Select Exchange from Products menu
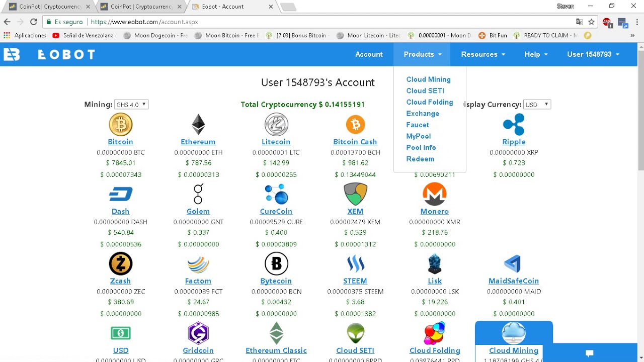The width and height of the screenshot is (644, 362). click(423, 114)
